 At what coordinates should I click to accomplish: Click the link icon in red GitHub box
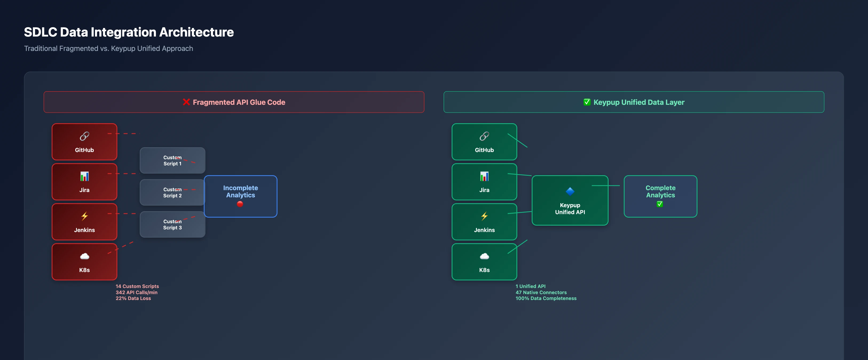(x=84, y=136)
